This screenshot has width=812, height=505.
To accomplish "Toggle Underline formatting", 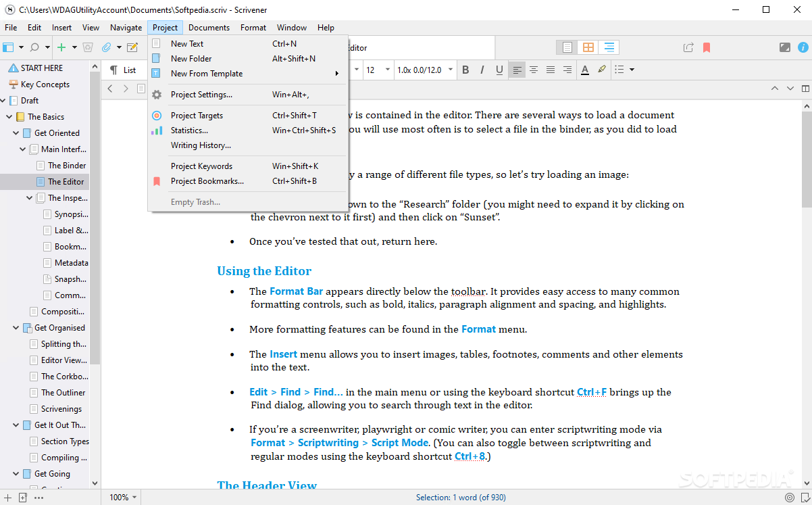I will coord(499,70).
